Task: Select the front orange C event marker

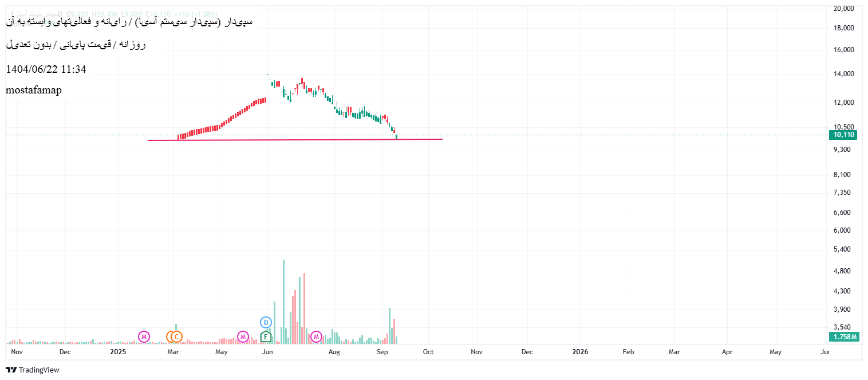Action: [x=177, y=336]
